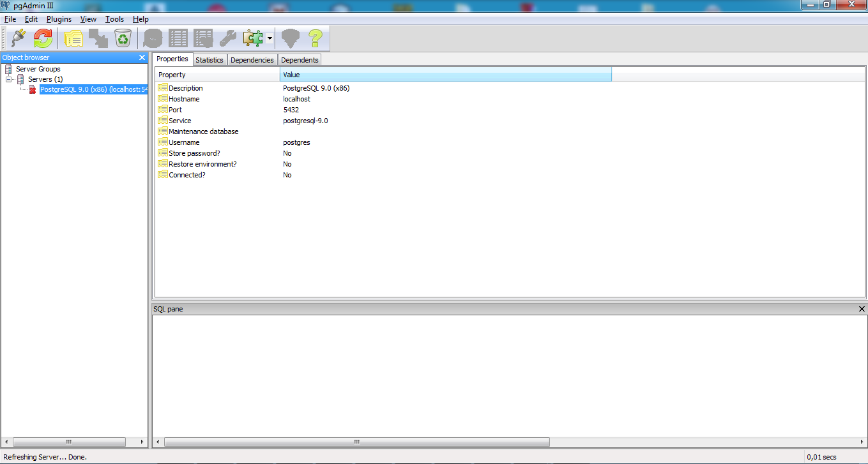Image resolution: width=868 pixels, height=464 pixels.
Task: Click the 0,01 secs status bar entry
Action: pyautogui.click(x=821, y=457)
